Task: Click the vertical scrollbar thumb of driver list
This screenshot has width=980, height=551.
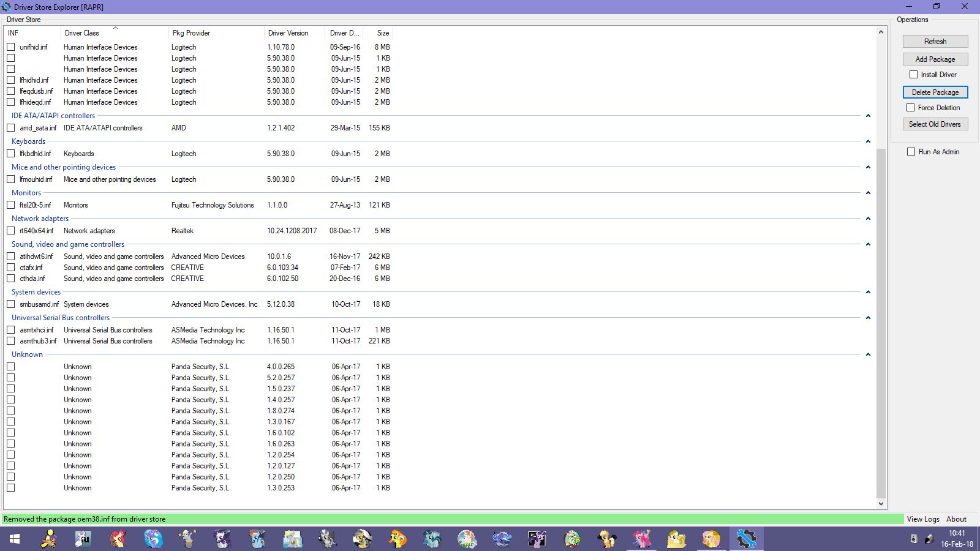Action: point(881,323)
